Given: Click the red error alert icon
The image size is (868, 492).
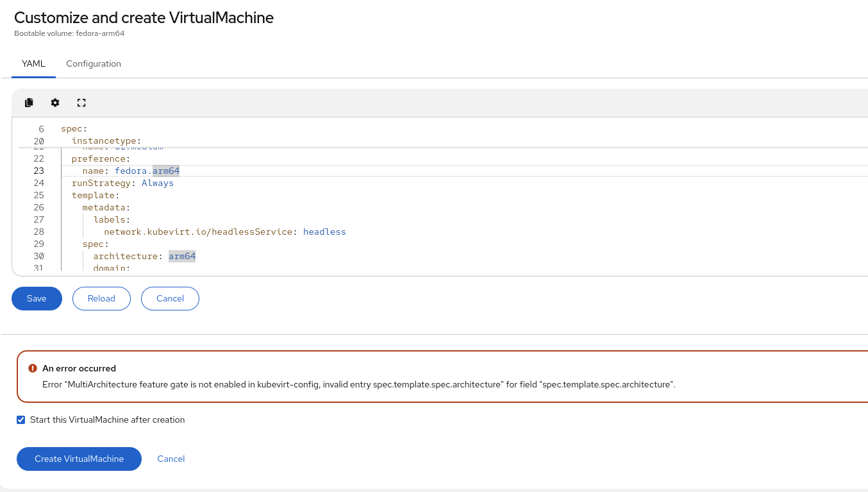Looking at the screenshot, I should (33, 368).
